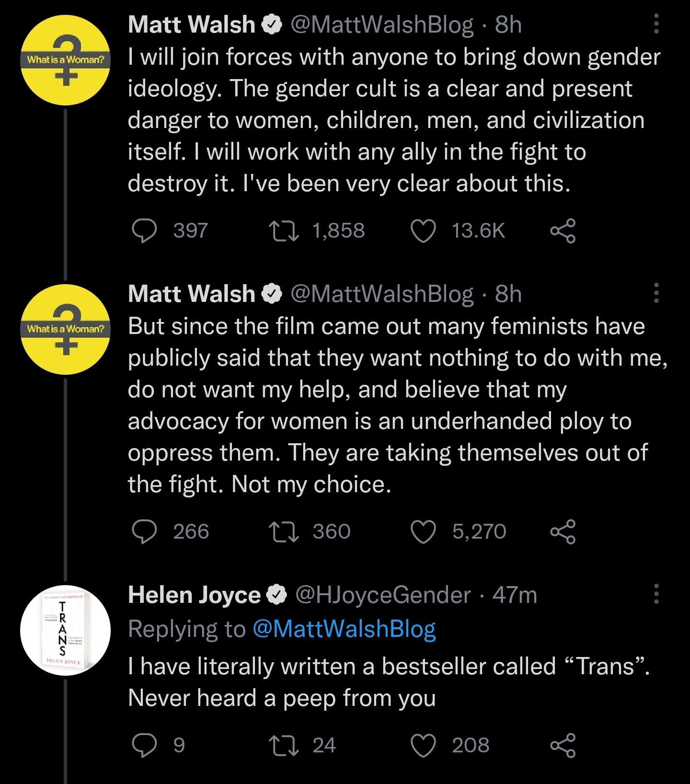The width and height of the screenshot is (690, 784).
Task: Share the first Matt Walsh tweet
Action: pos(563,231)
